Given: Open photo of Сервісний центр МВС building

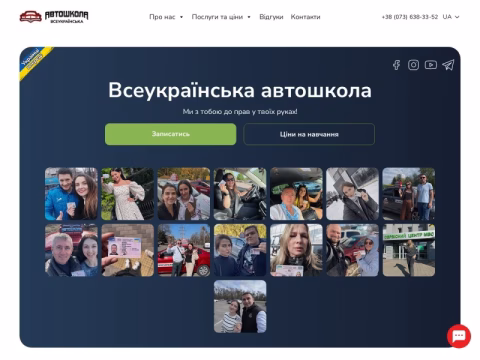Looking at the screenshot, I should coord(409,250).
